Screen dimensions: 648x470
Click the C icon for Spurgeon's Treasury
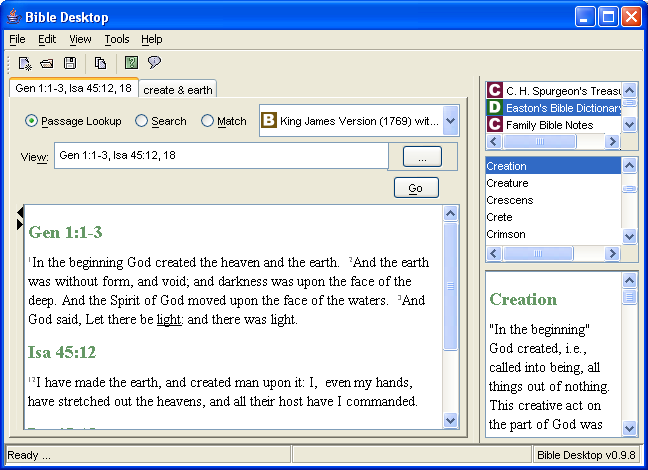point(495,90)
